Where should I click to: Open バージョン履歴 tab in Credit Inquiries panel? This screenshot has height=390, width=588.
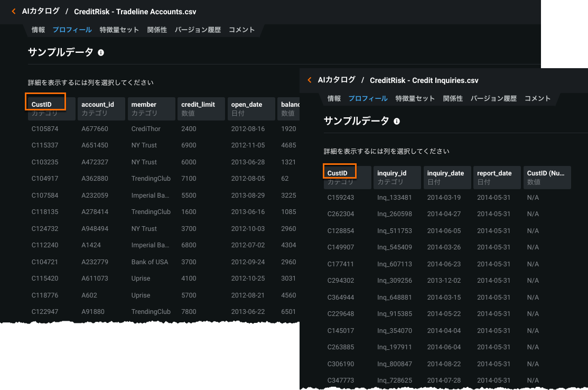coord(493,99)
